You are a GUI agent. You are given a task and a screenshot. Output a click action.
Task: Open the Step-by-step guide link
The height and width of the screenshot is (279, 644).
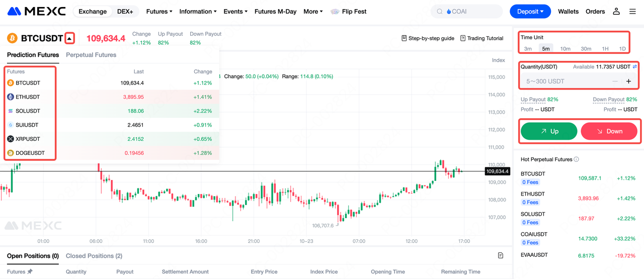click(428, 38)
